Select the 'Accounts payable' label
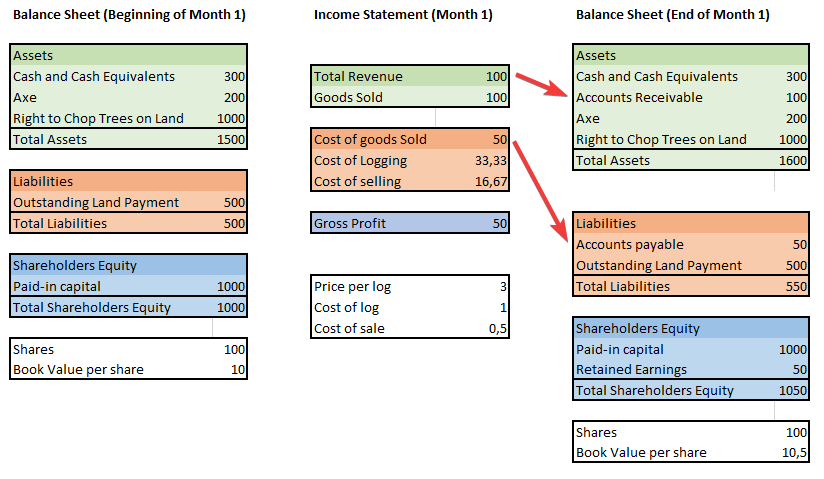Screen dimensions: 824x479 tap(630, 245)
